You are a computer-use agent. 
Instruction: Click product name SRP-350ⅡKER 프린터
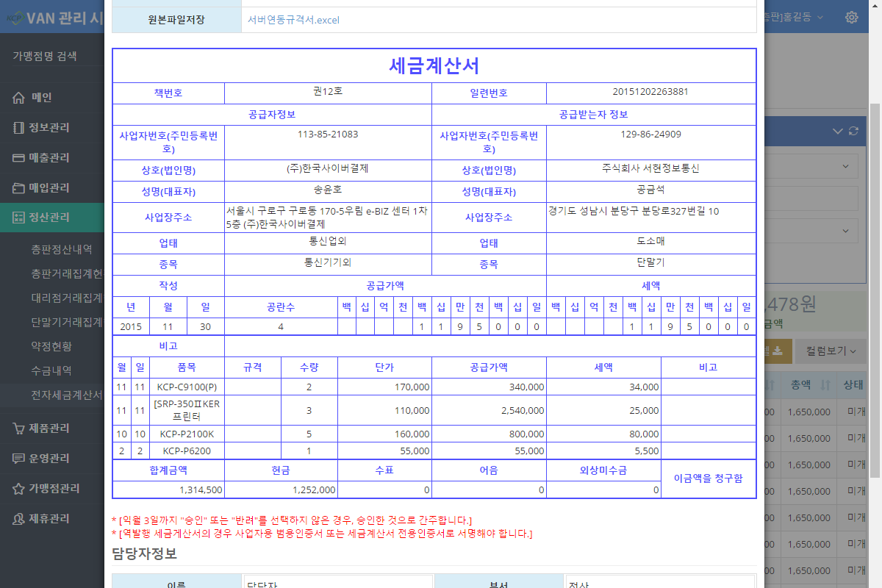187,410
